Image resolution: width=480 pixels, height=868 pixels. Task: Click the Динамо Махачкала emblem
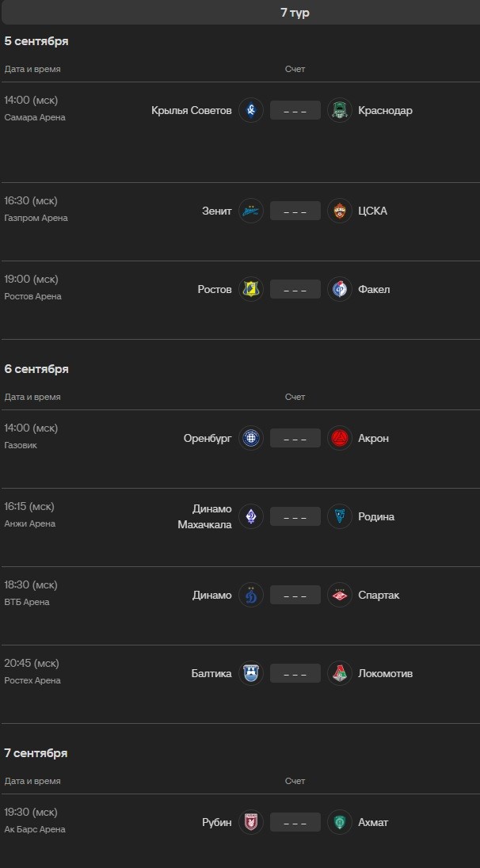point(251,516)
